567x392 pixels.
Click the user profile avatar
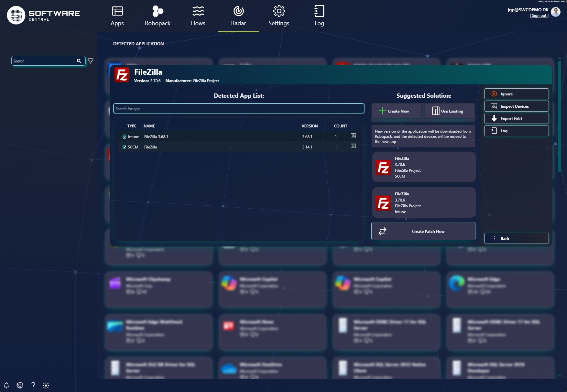click(x=556, y=12)
